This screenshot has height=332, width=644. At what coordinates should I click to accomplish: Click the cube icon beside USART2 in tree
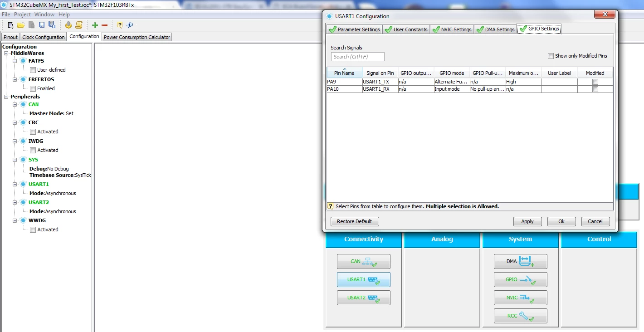[x=23, y=202]
